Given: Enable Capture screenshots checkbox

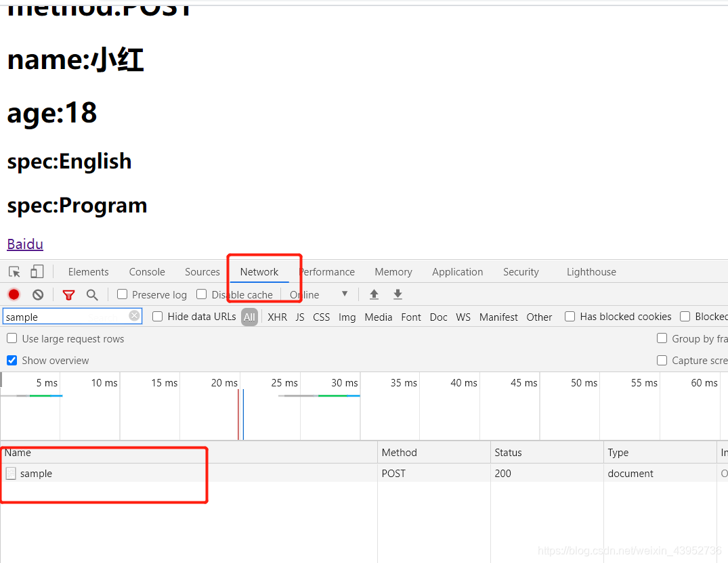Looking at the screenshot, I should coord(662,360).
